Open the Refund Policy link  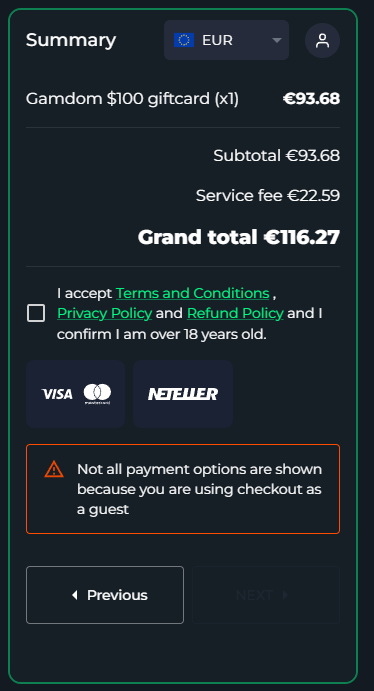coord(235,313)
